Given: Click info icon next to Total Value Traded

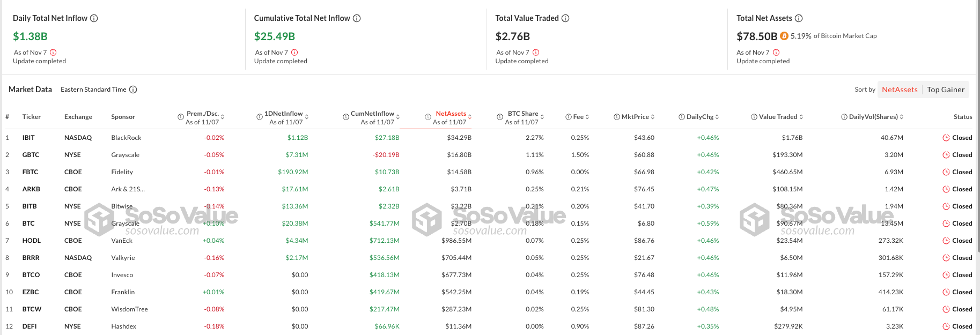Looking at the screenshot, I should point(565,18).
